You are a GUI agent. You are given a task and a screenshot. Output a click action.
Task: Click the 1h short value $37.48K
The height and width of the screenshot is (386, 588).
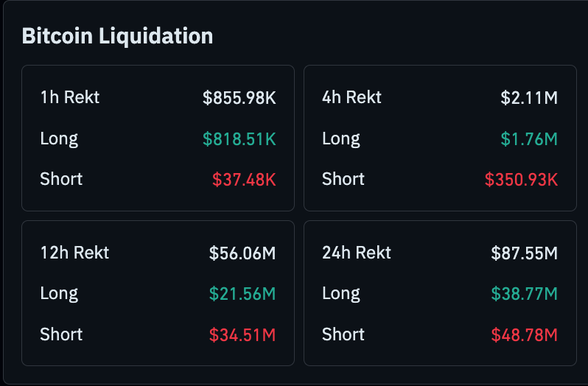pos(244,179)
